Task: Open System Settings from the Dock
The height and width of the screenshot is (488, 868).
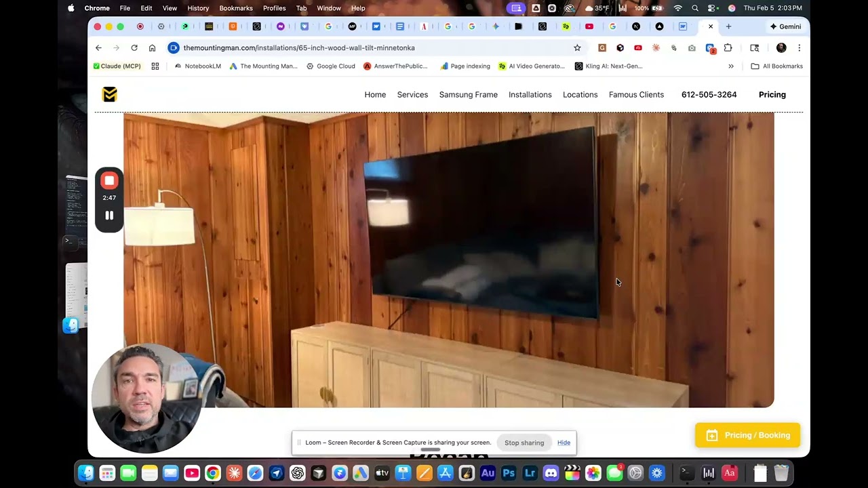Action: 635,473
